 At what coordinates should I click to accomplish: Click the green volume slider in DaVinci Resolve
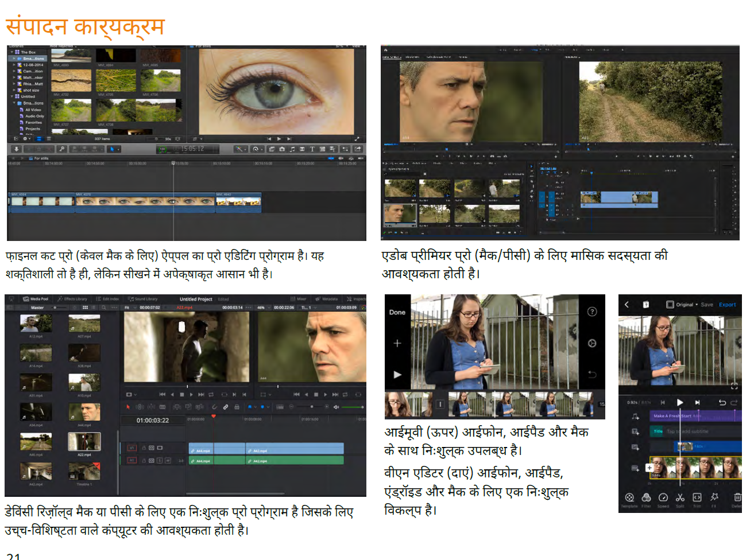353,407
